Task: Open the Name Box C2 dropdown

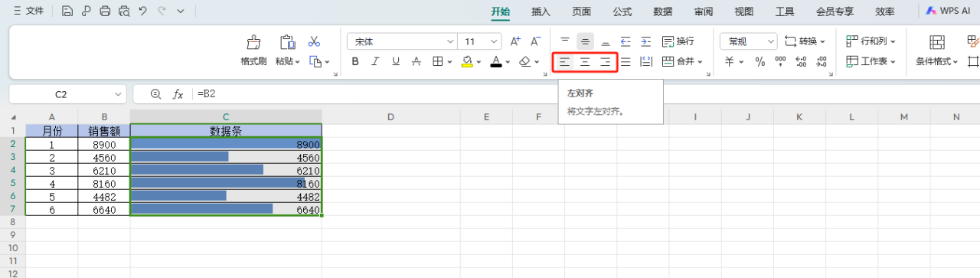Action: tap(118, 93)
